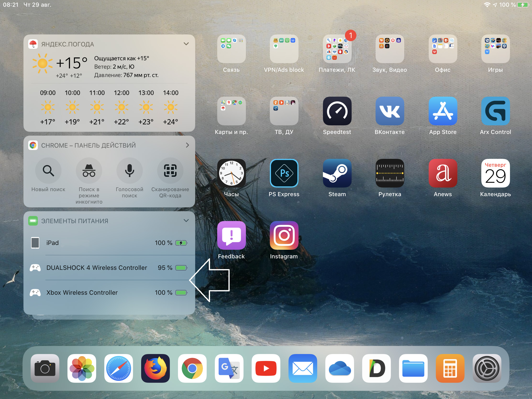Screen dimensions: 532x399
Task: Open the Платежи, ЛК folder
Action: tap(337, 49)
